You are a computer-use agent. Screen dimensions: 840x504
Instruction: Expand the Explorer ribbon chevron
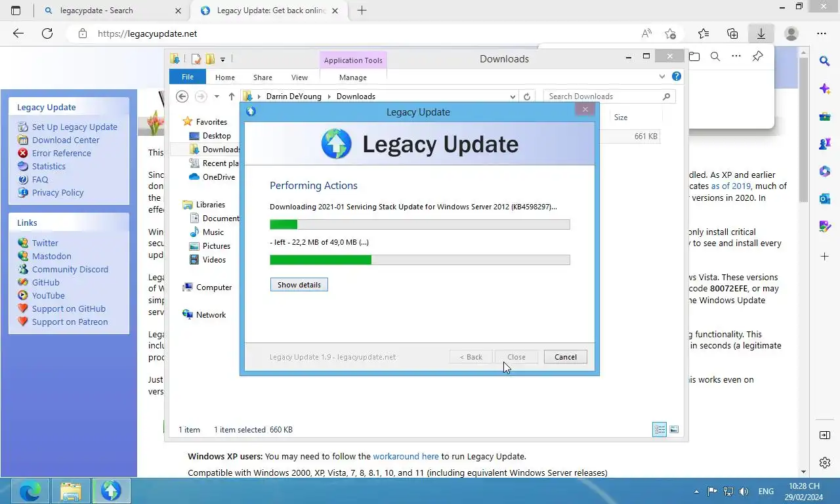coord(662,77)
